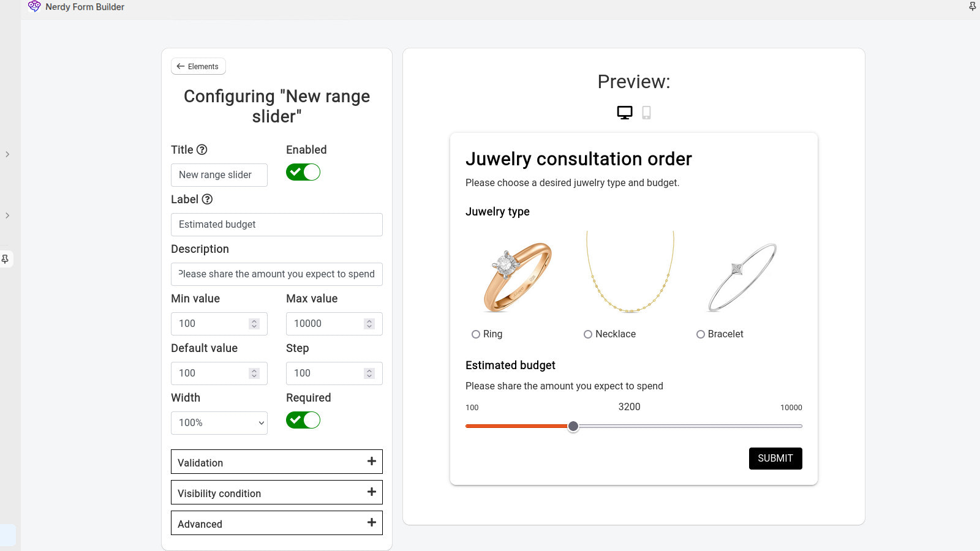Switch preview to desktop view icon
Screen dimensions: 980x551
(x=624, y=113)
